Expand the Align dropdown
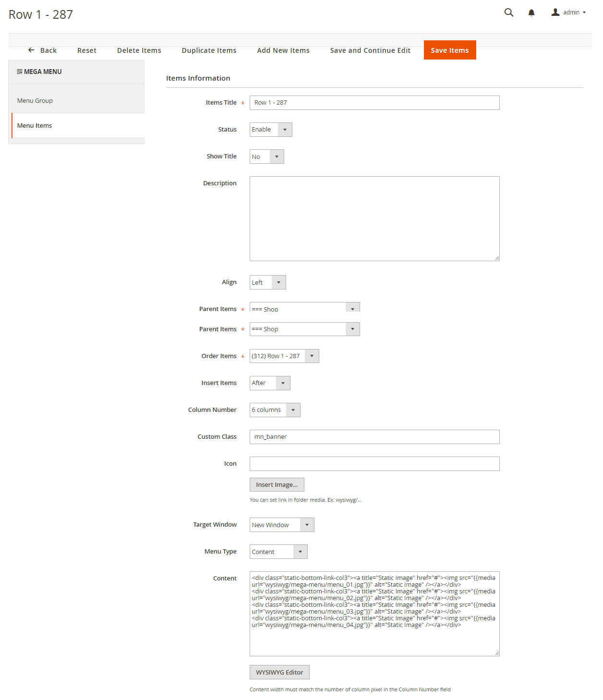This screenshot has height=700, width=603. pyautogui.click(x=267, y=282)
